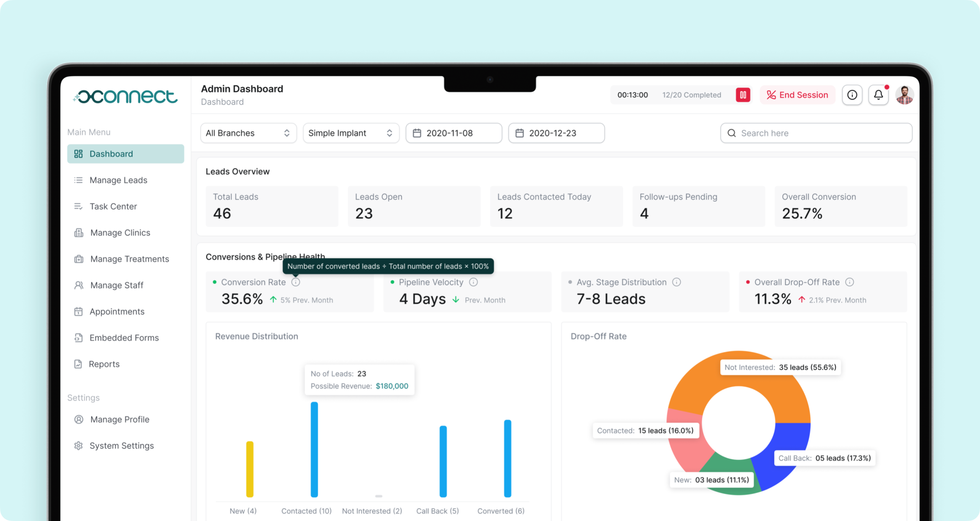Click the Task Center icon
980x521 pixels.
(x=78, y=206)
